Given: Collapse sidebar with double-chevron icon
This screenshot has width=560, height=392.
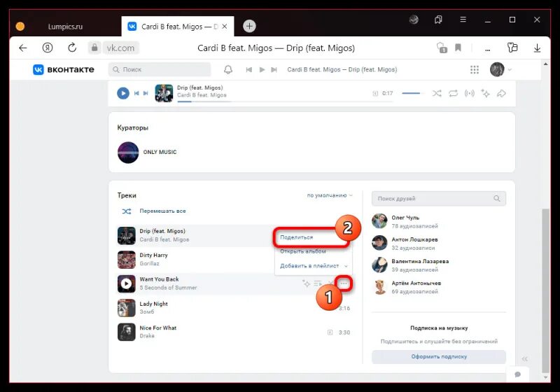Looking at the screenshot, I should [524, 359].
